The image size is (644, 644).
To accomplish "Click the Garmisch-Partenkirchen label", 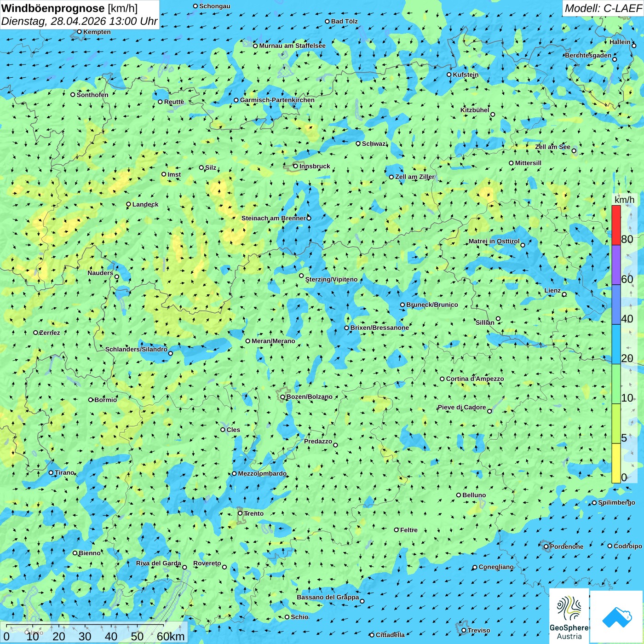I will tap(277, 100).
